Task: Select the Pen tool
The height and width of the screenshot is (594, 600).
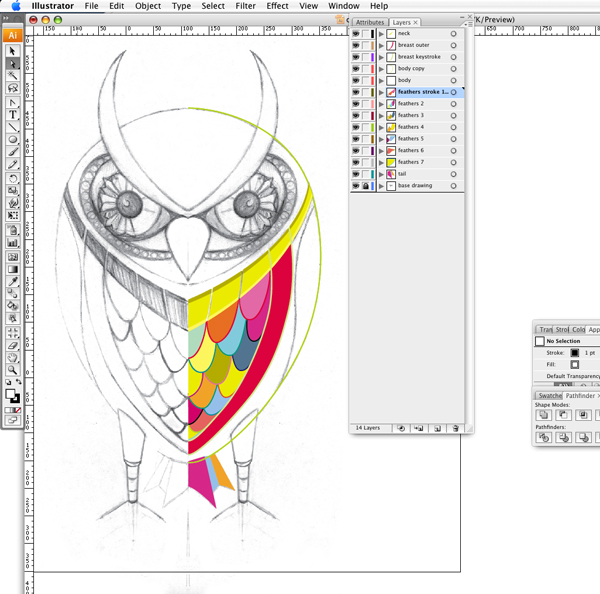Action: [13, 103]
